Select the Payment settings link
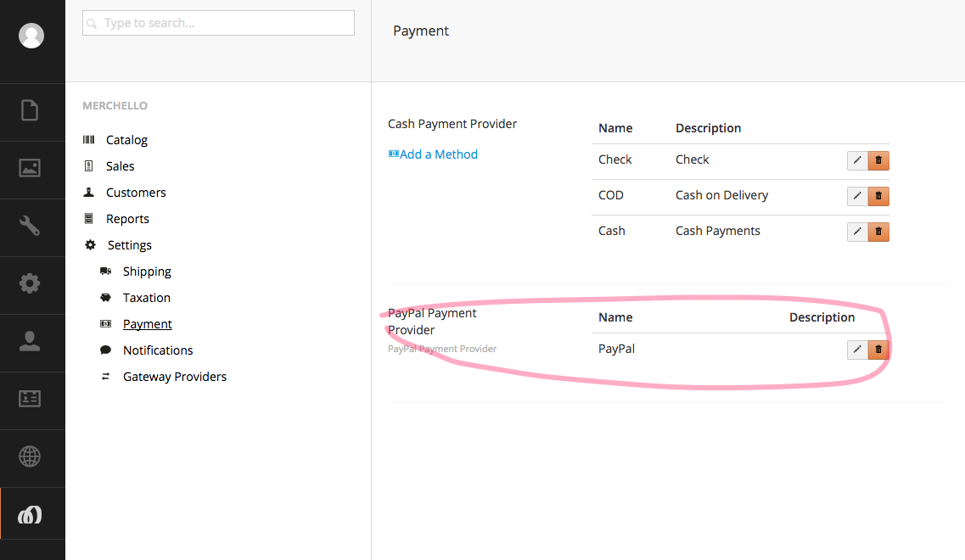 [x=147, y=323]
